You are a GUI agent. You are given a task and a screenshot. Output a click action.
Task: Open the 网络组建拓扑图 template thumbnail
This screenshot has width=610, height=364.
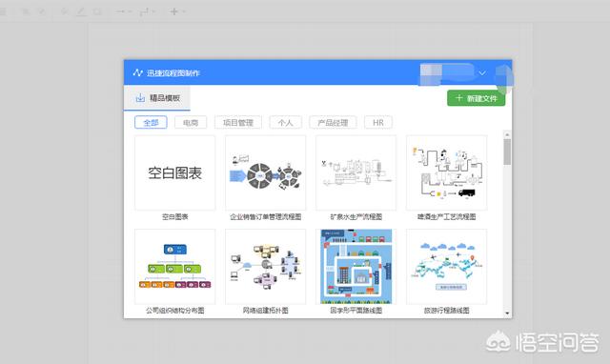coord(265,267)
